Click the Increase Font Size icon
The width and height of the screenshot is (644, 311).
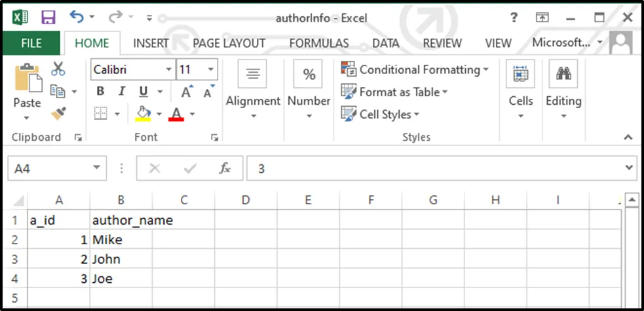click(x=187, y=92)
